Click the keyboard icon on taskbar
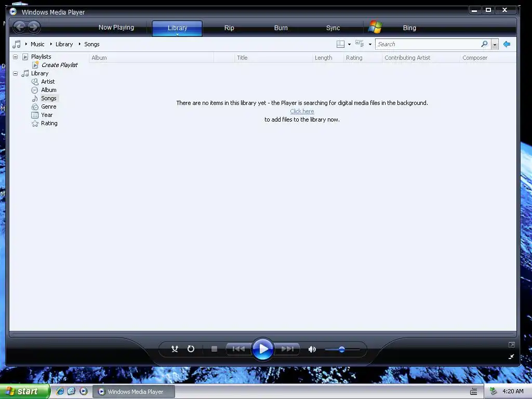 (474, 392)
